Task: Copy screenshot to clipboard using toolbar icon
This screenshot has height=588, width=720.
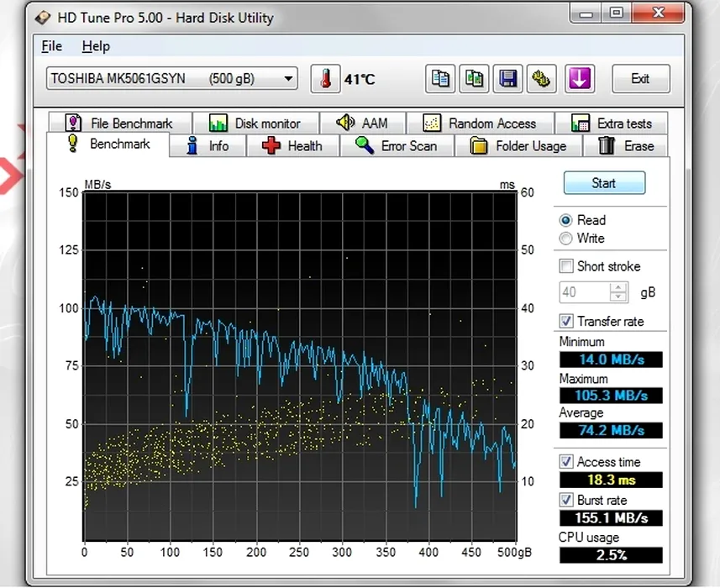Action: [474, 79]
